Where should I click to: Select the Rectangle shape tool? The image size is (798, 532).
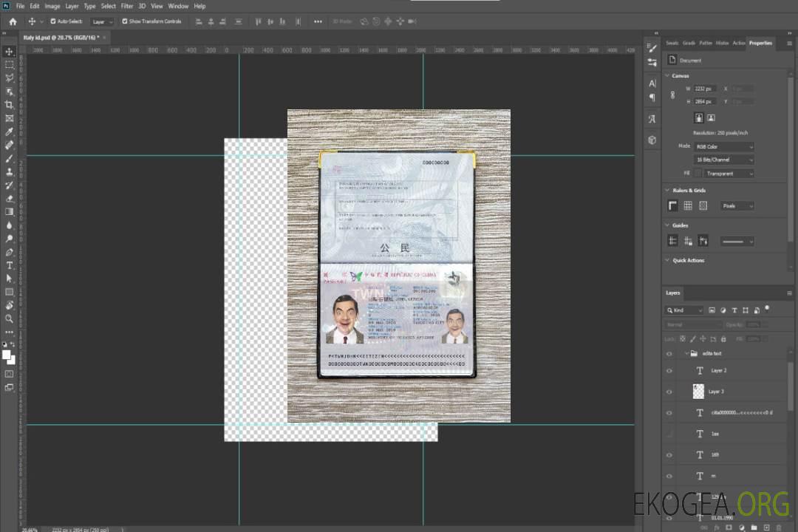point(9,292)
